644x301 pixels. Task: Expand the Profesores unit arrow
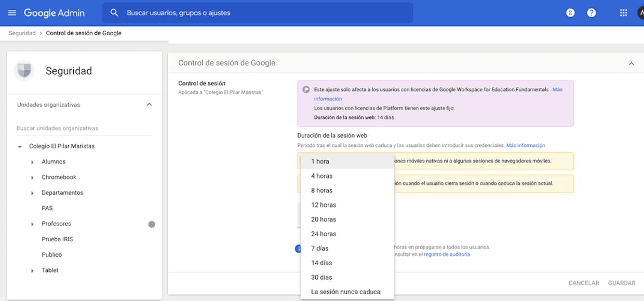point(32,224)
